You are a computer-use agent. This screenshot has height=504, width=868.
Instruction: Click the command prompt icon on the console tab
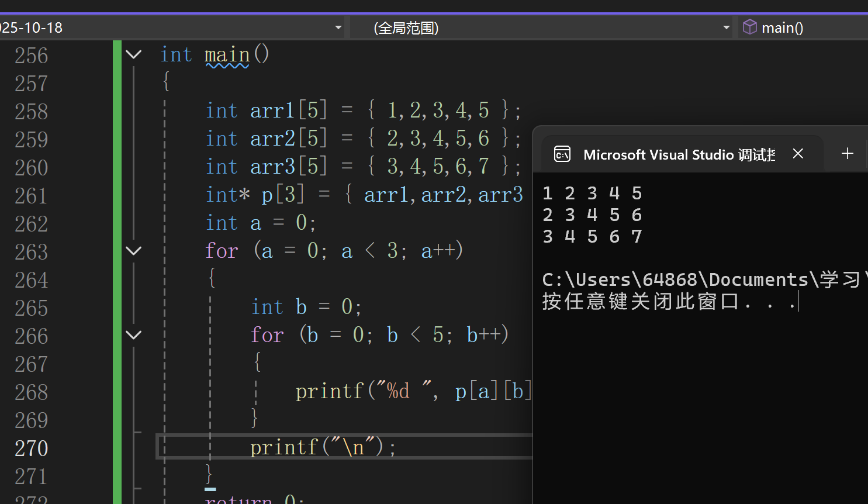click(x=562, y=154)
